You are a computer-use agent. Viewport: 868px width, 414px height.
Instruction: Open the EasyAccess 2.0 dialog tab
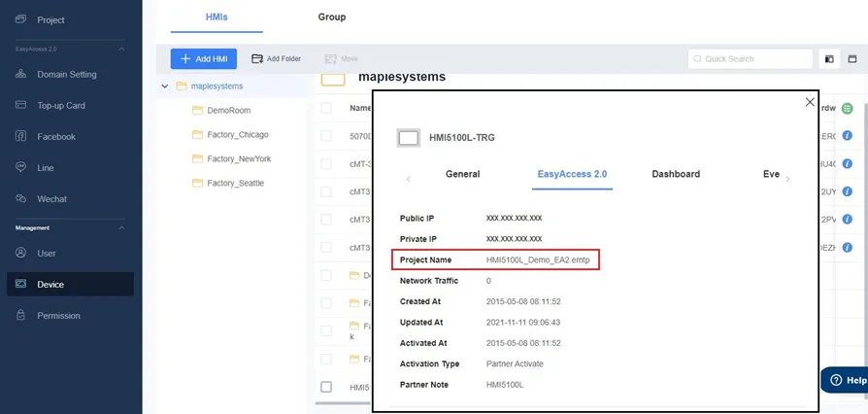click(x=573, y=174)
